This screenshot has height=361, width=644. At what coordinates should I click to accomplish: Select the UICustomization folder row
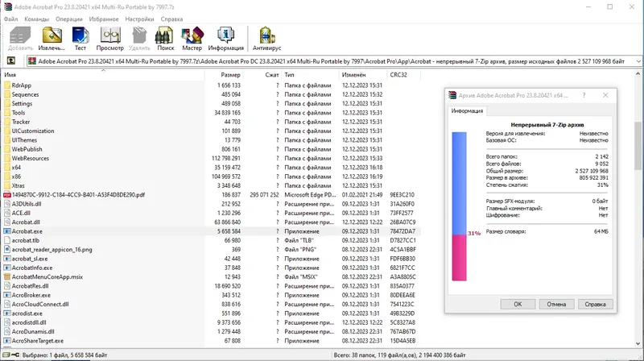coord(212,131)
